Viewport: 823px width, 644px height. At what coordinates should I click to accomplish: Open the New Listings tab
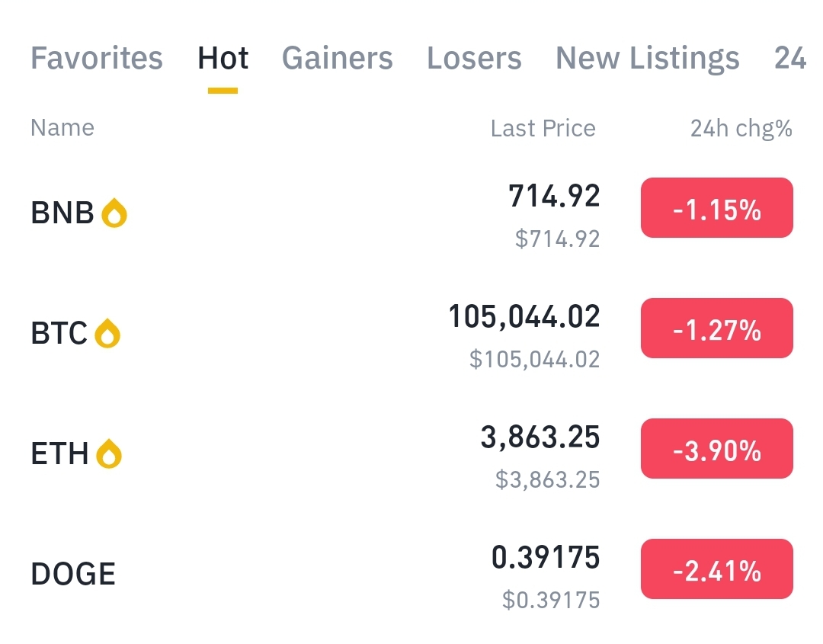[647, 59]
